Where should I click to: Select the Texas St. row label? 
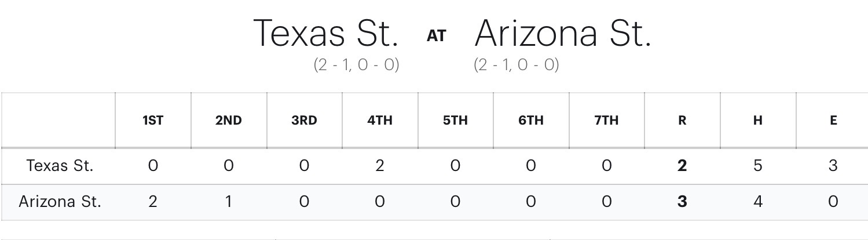60,166
